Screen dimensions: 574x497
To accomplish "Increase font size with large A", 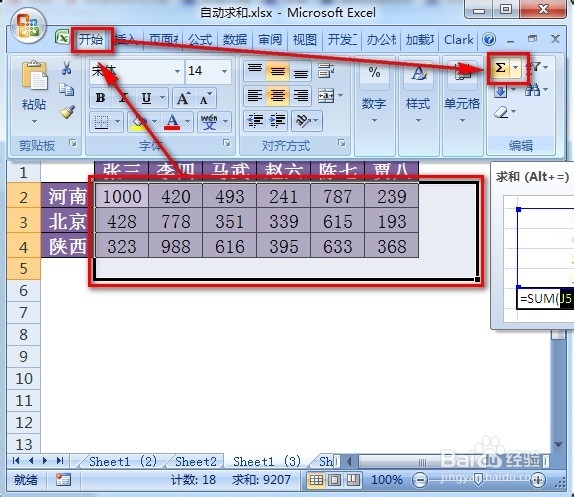I will [183, 98].
